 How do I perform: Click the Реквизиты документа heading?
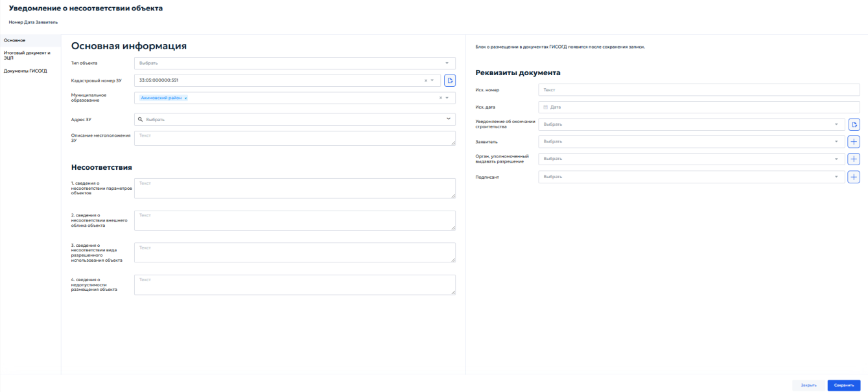(518, 73)
